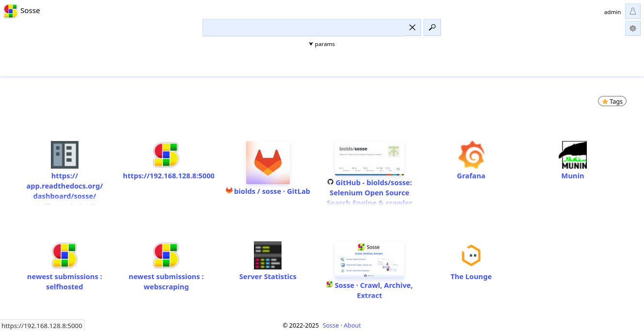Click the Sosse logo icon in header
The height and width of the screenshot is (331, 644).
(11, 11)
